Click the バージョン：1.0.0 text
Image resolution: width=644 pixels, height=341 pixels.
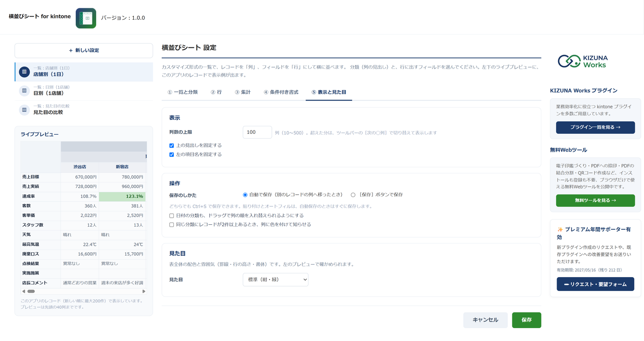pos(123,18)
